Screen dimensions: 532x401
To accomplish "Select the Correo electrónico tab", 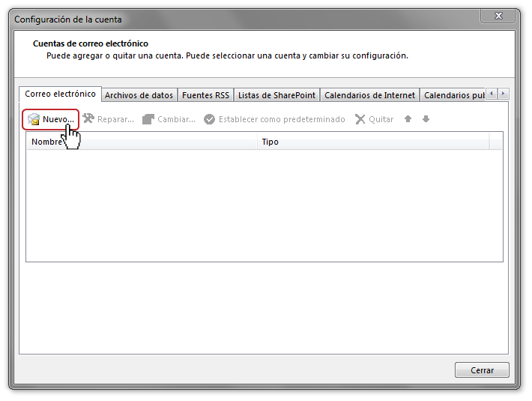I will coord(61,94).
